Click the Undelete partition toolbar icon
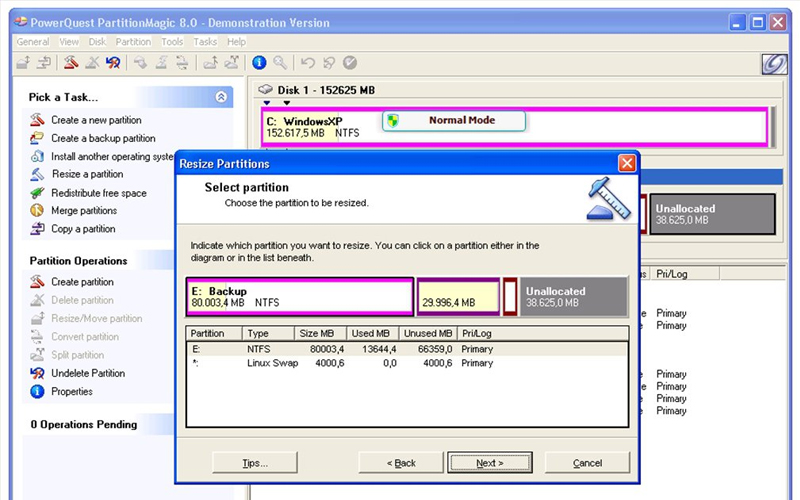Viewport: 800px width, 500px height. [113, 63]
